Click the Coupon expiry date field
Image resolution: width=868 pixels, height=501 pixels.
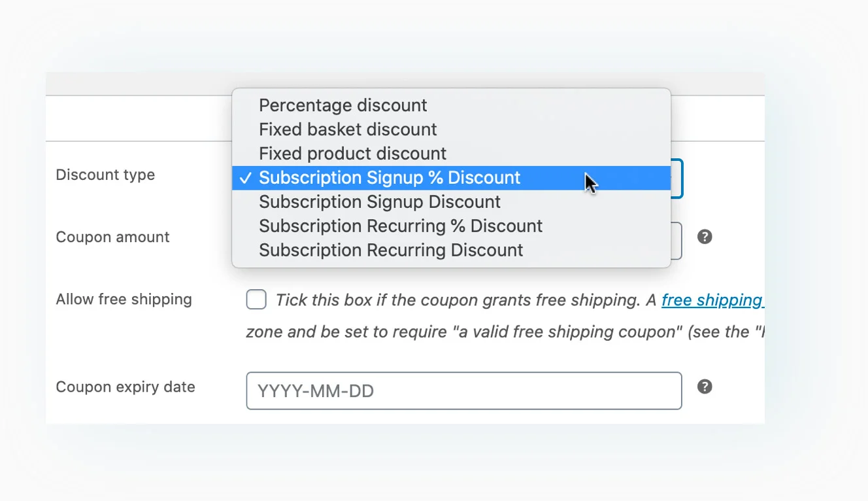pyautogui.click(x=464, y=391)
